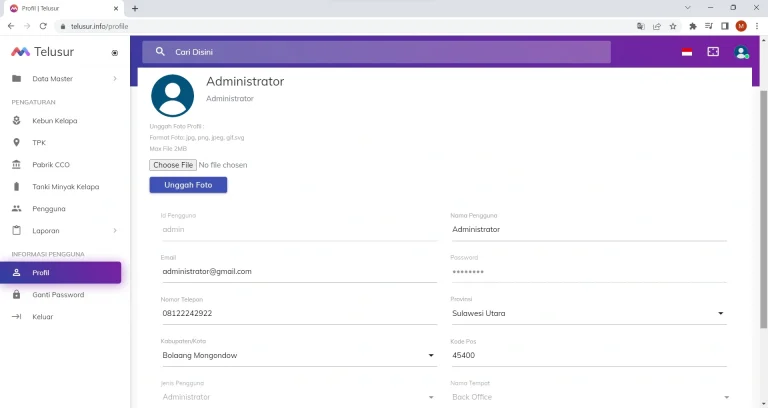This screenshot has width=768, height=408.
Task: Toggle browser side panel icon
Action: [x=725, y=26]
